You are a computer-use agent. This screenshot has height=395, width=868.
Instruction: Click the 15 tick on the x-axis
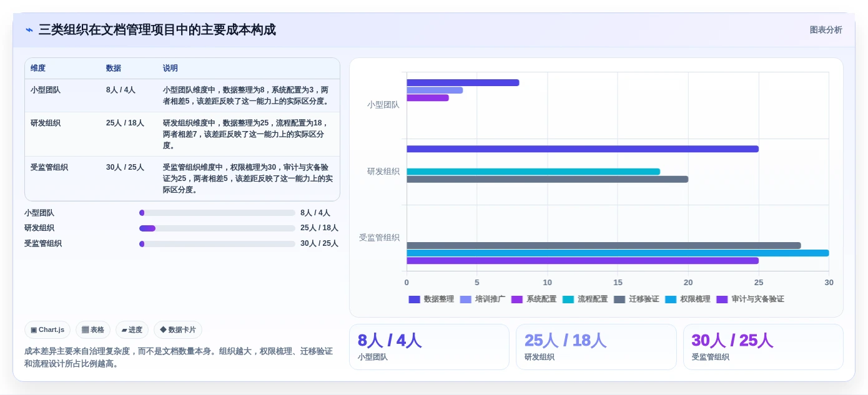coord(618,283)
